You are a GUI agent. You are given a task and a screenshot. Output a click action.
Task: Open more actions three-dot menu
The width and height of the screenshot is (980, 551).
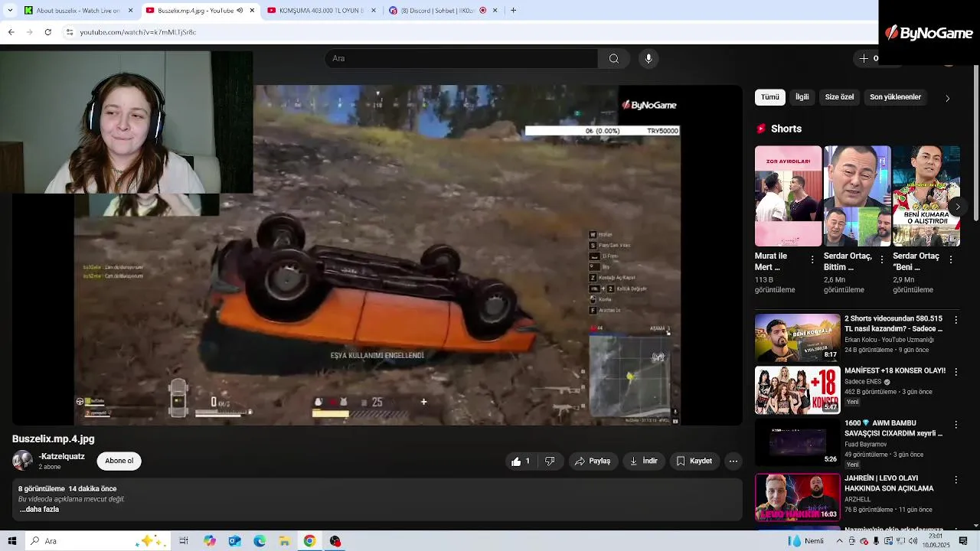733,461
